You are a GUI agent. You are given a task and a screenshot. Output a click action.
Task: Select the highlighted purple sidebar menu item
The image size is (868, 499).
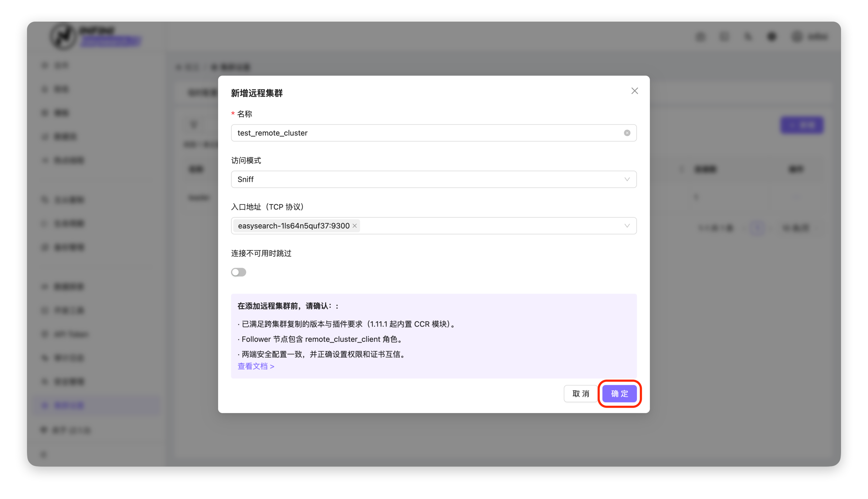(69, 406)
